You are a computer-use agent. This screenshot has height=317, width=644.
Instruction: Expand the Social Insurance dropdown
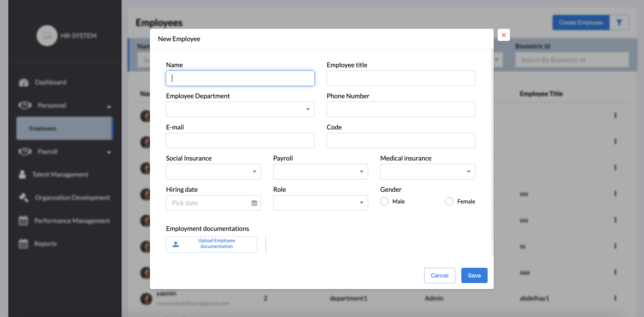point(213,172)
